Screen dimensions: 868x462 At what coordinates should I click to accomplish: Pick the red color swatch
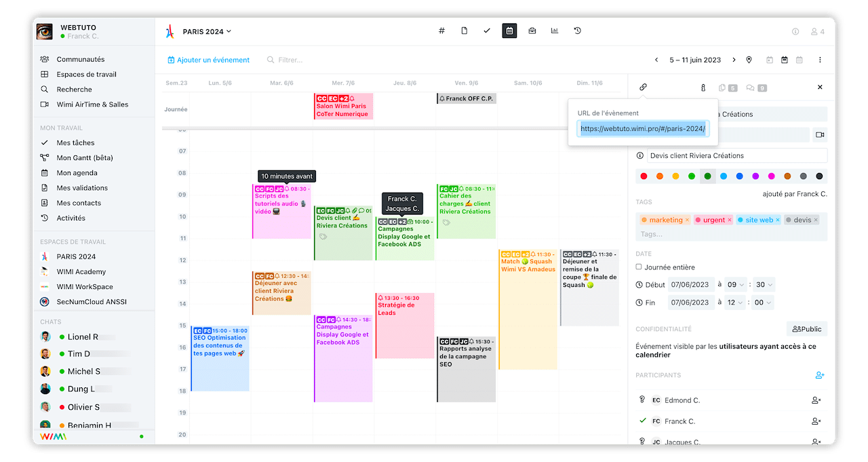[644, 176]
